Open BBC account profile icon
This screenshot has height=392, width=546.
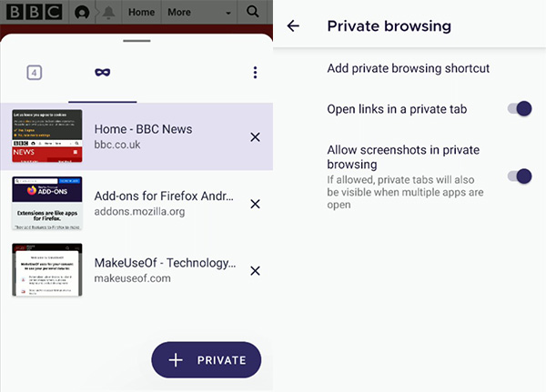click(82, 13)
